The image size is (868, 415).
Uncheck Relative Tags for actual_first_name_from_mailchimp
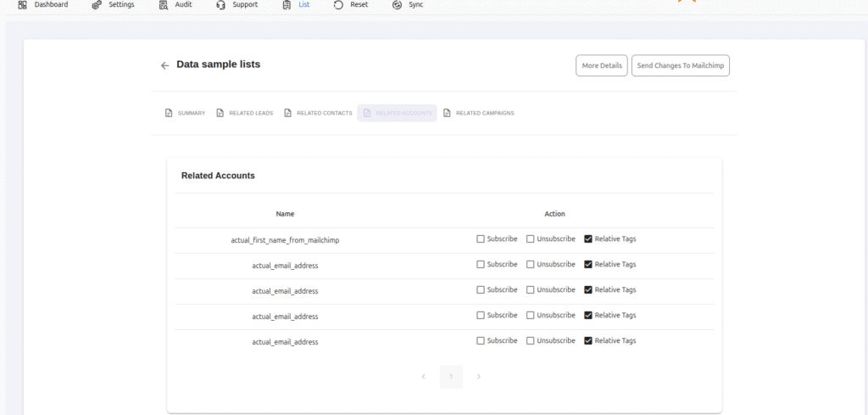[x=588, y=238]
